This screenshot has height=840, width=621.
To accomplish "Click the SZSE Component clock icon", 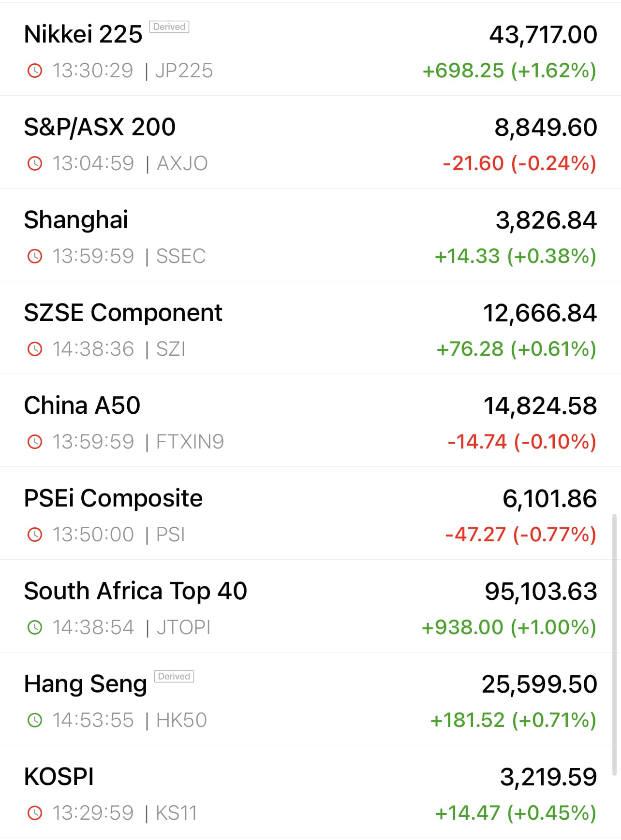I will 35,349.
